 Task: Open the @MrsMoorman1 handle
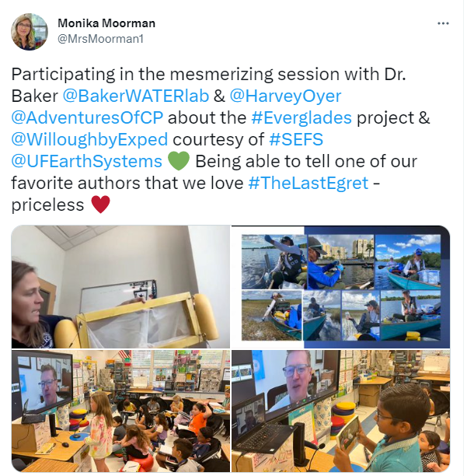(100, 39)
